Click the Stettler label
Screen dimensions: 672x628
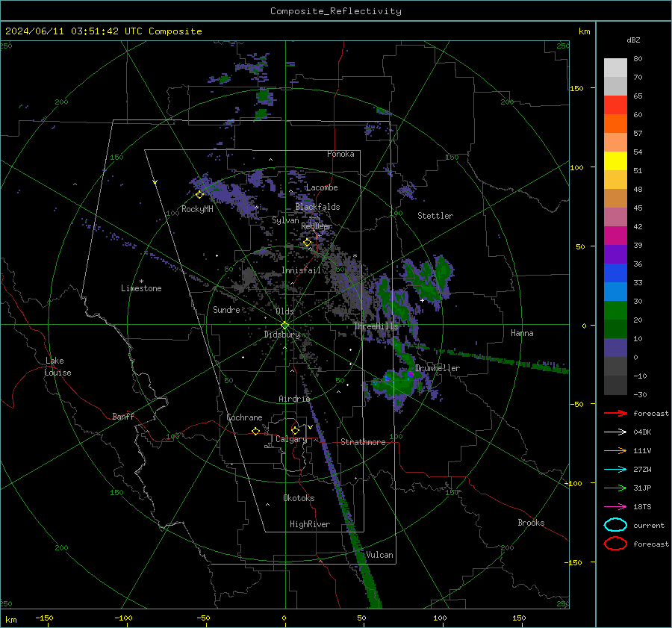(x=435, y=216)
